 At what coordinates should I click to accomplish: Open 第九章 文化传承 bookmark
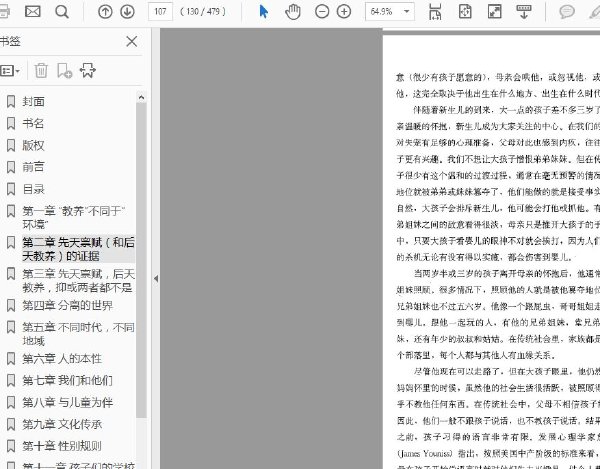62,424
